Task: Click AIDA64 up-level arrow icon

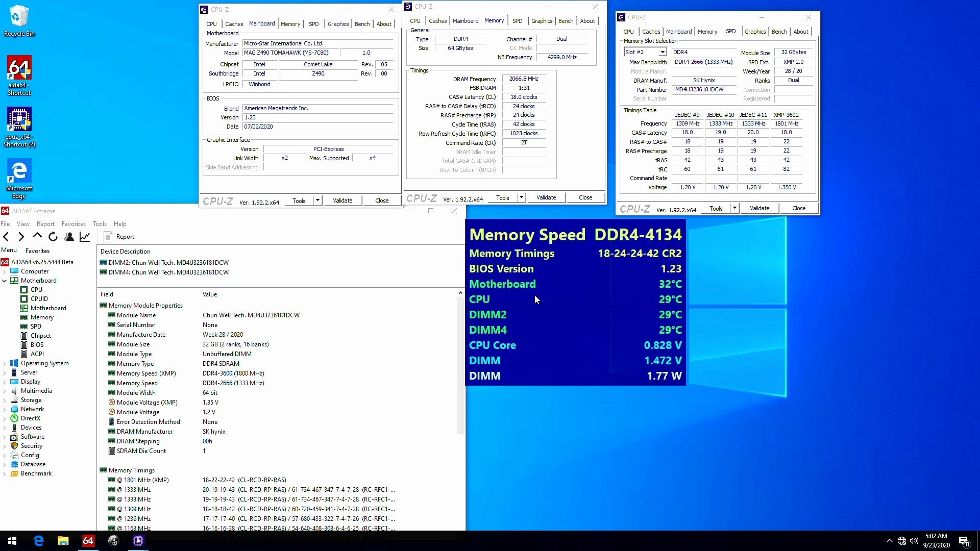Action: click(37, 236)
